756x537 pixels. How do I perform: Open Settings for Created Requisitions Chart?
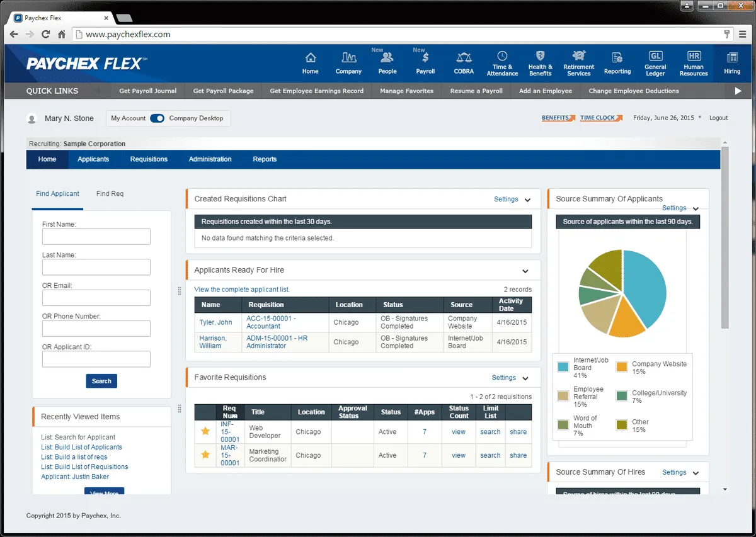(x=506, y=199)
